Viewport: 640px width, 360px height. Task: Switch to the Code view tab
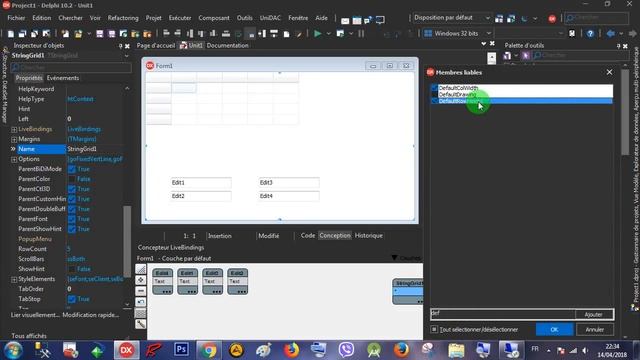[308, 236]
